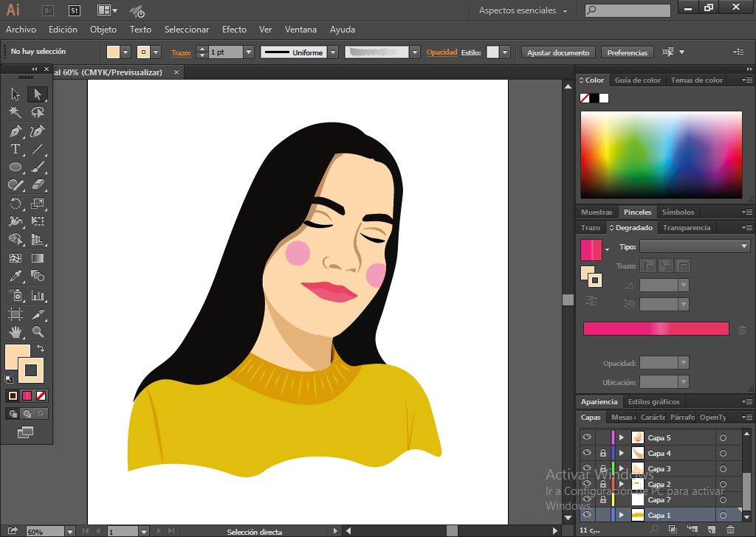Hide the Capa 4 layer

587,453
